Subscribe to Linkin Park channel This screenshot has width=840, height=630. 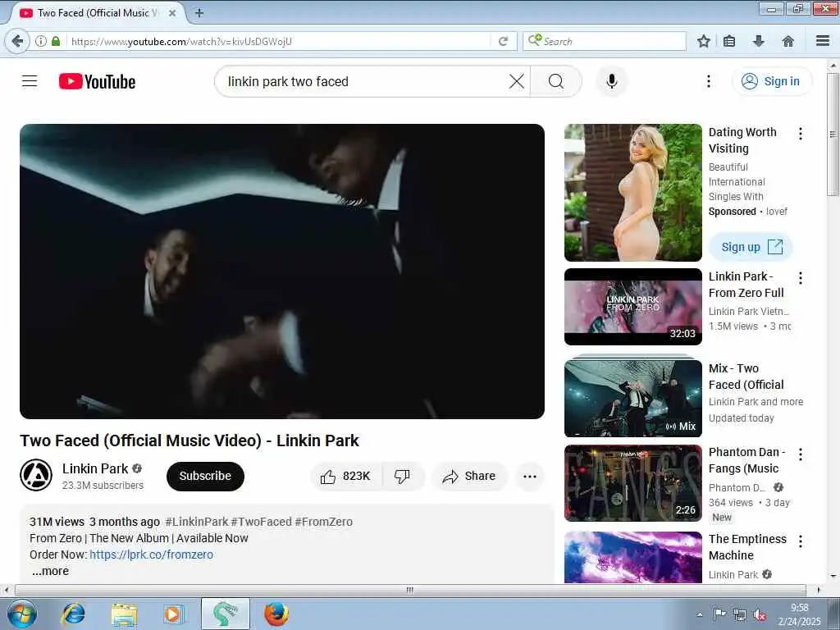click(x=205, y=477)
